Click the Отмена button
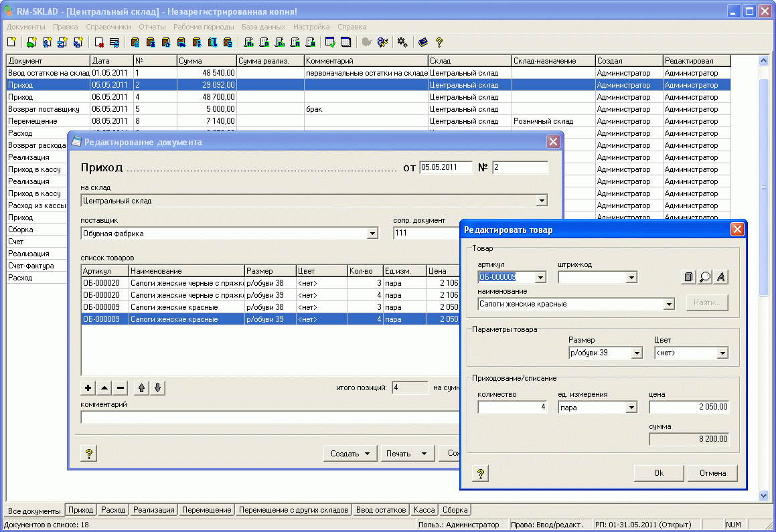Viewport: 776px width, 532px height. click(712, 473)
